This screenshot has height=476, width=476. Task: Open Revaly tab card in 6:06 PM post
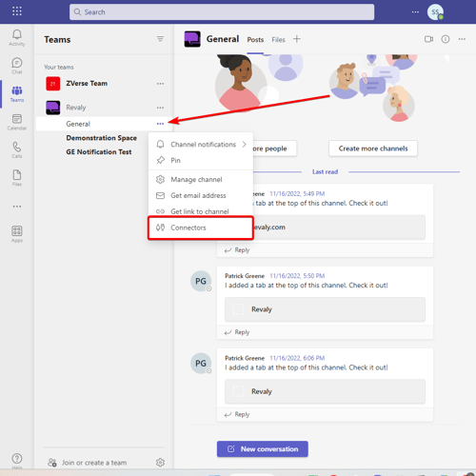[325, 391]
